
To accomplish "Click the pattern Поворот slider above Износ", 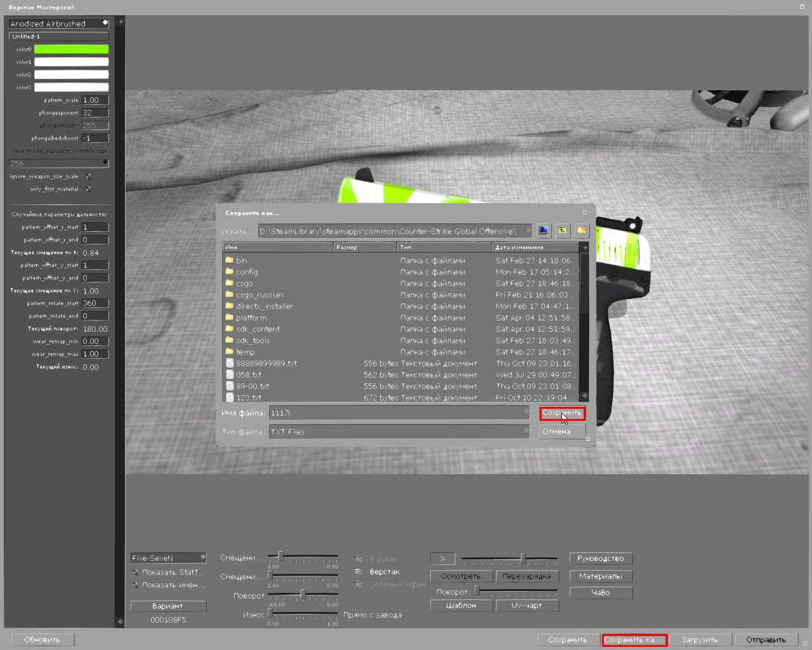I will pos(303,594).
